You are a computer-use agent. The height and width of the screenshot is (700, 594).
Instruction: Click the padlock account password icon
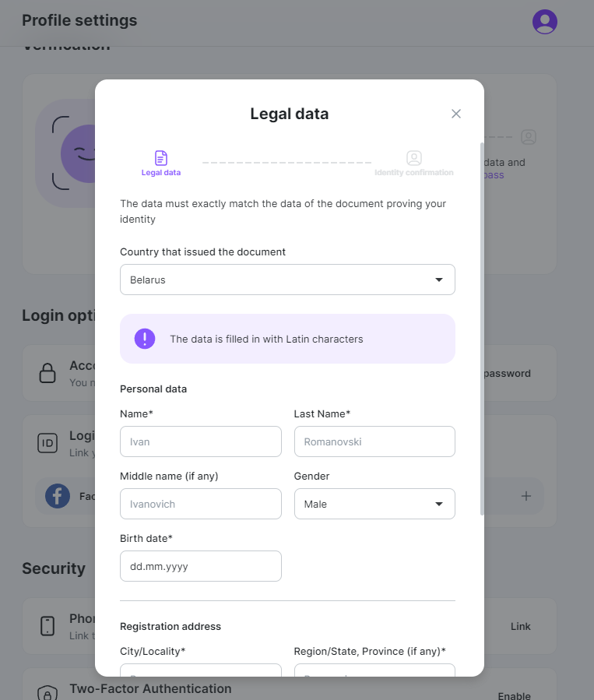tap(47, 373)
